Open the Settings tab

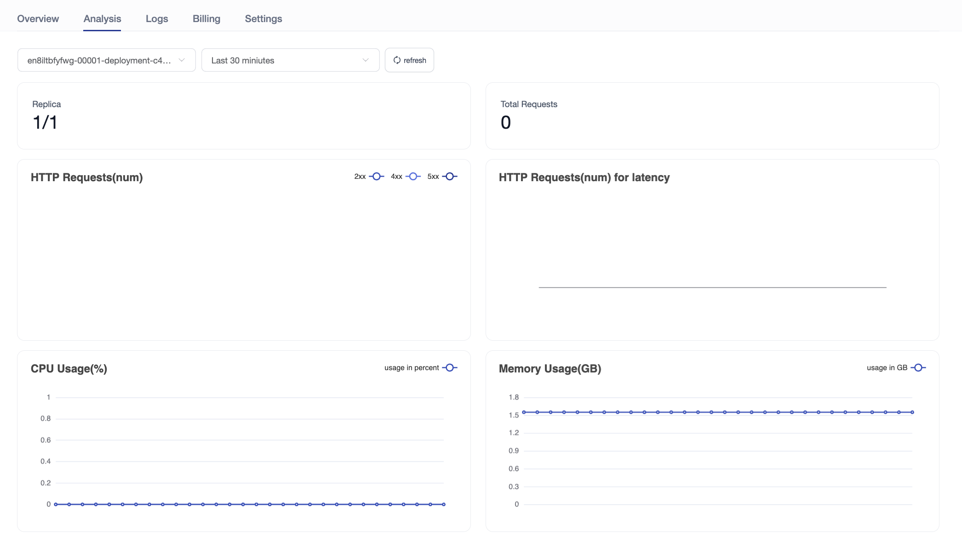point(263,19)
